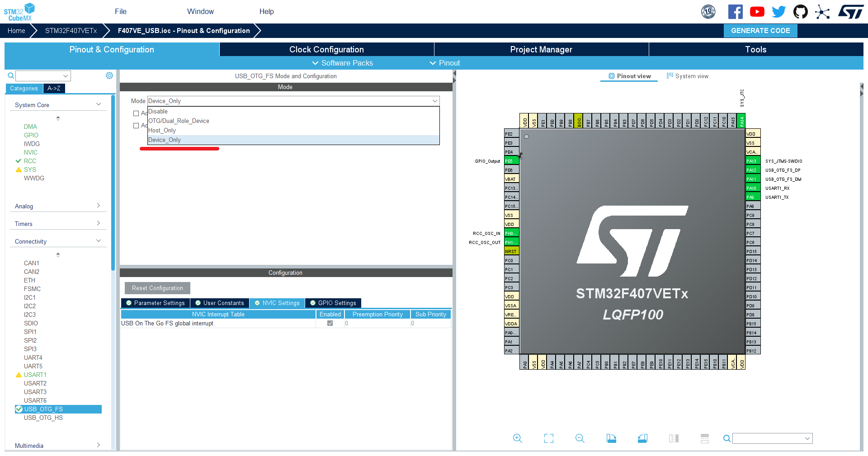Choose Device_Only in the dropdown list
868x456 pixels.
pos(293,140)
